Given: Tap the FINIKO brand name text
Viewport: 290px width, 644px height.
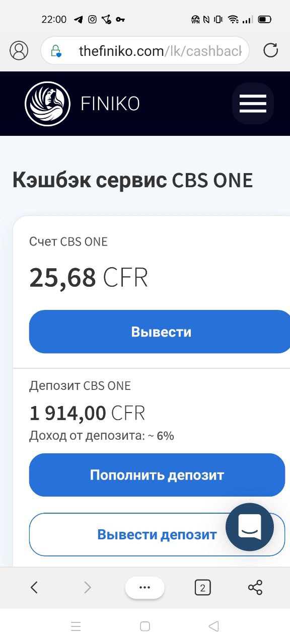Looking at the screenshot, I should point(110,104).
